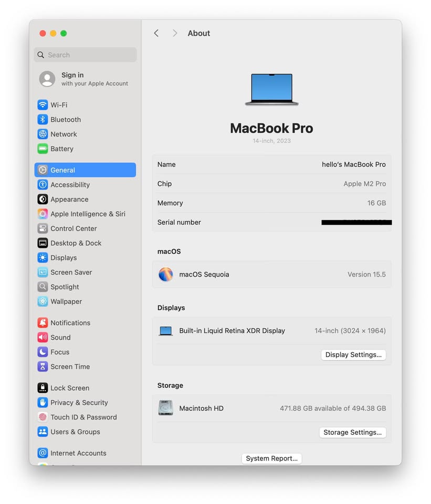Click the Serial number label
Screen dimensions: 431x504
click(x=179, y=222)
